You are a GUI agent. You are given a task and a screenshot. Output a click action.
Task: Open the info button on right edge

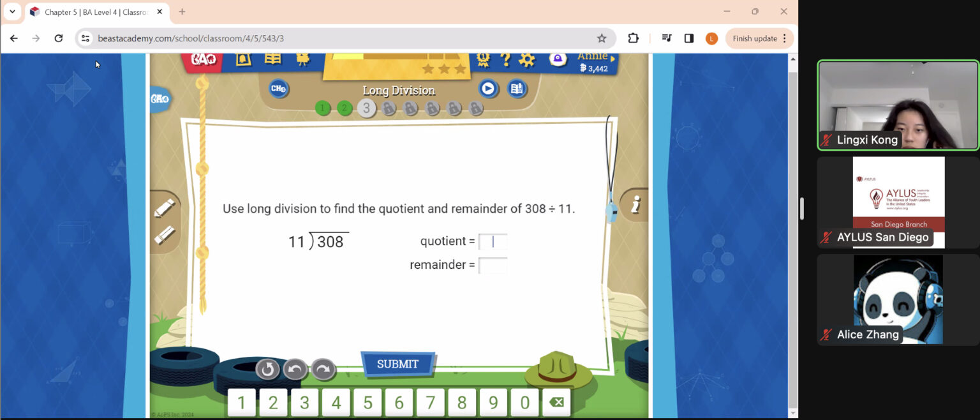pos(635,205)
